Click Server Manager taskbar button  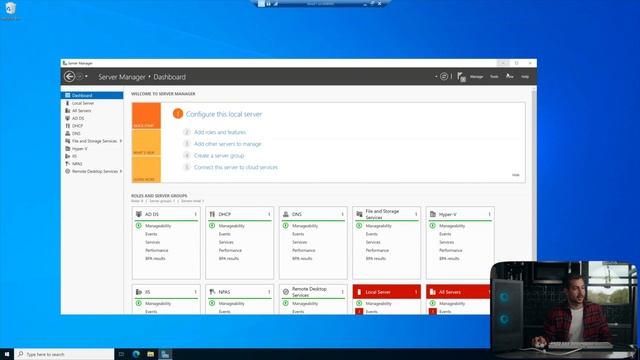coord(165,354)
